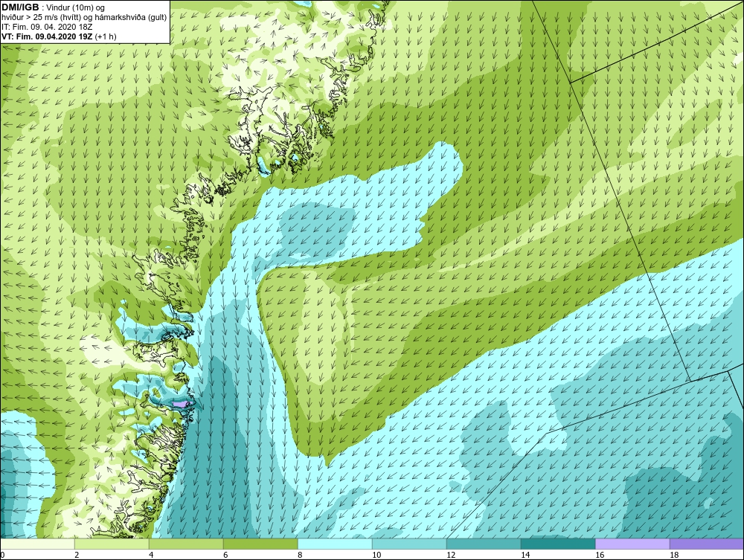Image resolution: width=744 pixels, height=560 pixels.
Task: Click the 10–12 m/s legend color swatch
Action: pyautogui.click(x=409, y=544)
